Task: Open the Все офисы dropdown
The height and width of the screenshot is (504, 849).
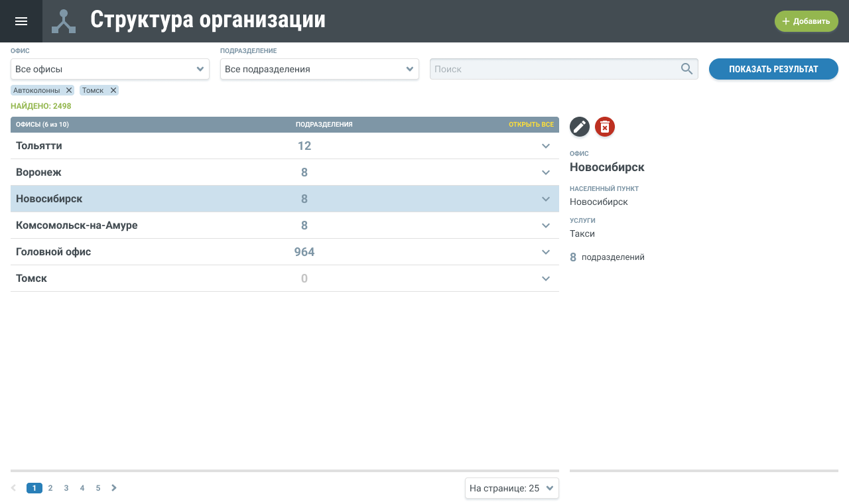Action: coord(110,69)
